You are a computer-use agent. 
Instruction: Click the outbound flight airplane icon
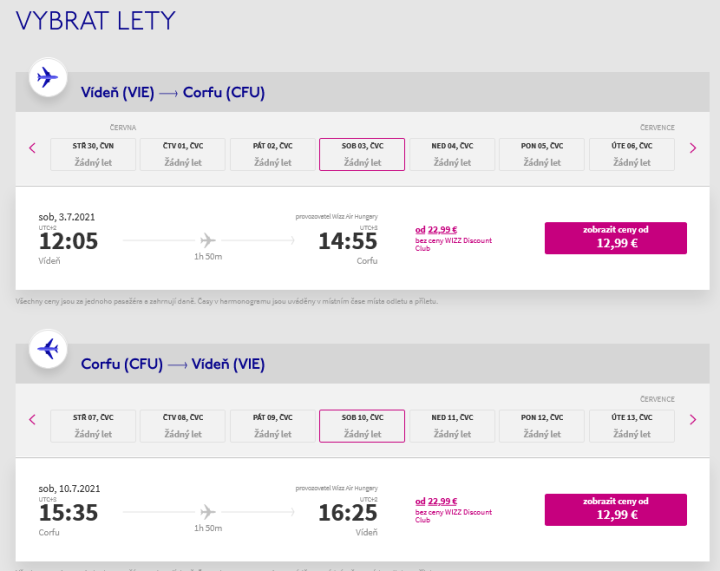[x=47, y=77]
